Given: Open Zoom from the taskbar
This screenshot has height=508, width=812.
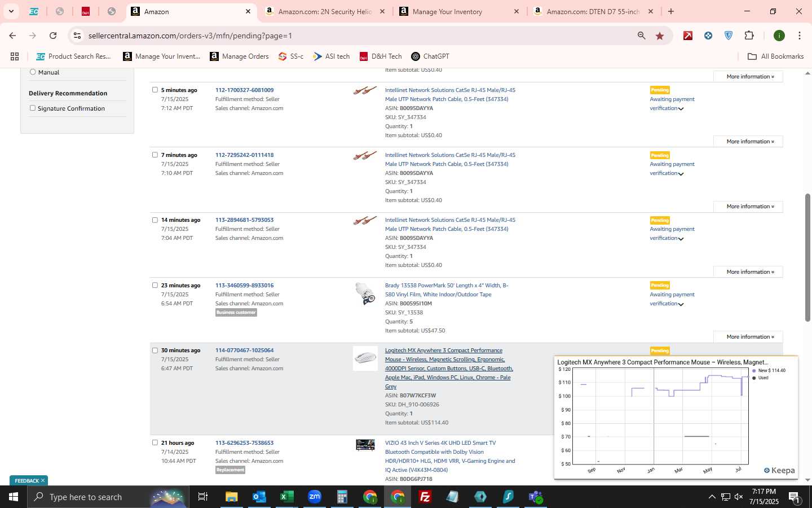Looking at the screenshot, I should (x=314, y=497).
